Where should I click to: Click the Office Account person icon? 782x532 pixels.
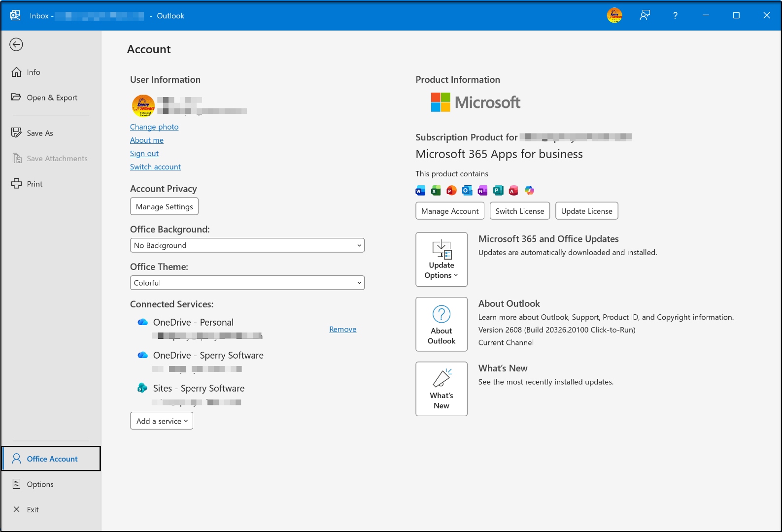tap(16, 459)
